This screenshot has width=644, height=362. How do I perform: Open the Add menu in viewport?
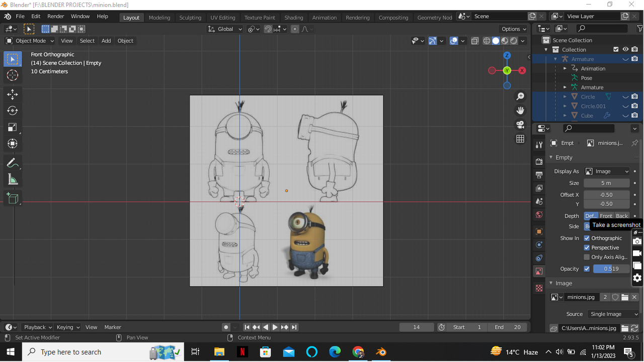106,41
